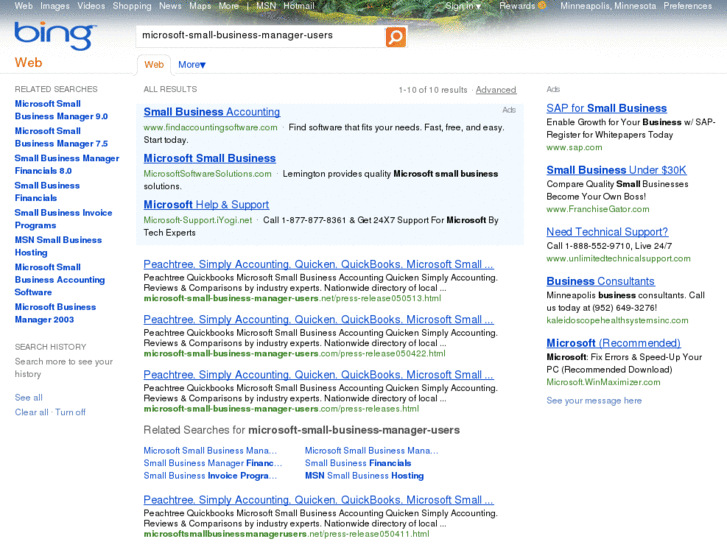Open Peachtree result with press-release050422 URL

pyautogui.click(x=319, y=320)
